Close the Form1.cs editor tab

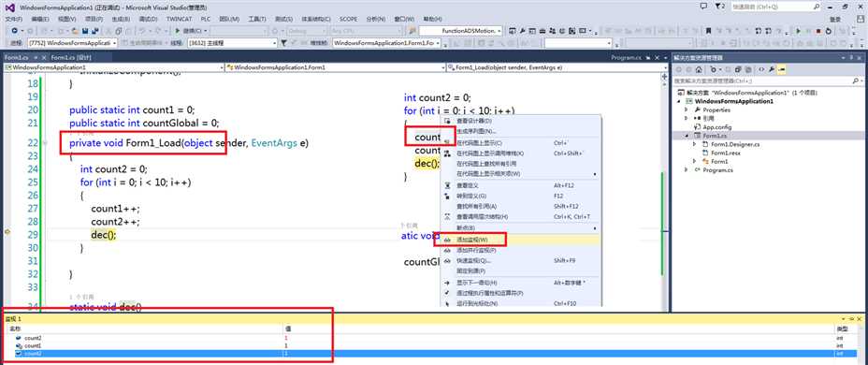(44, 58)
